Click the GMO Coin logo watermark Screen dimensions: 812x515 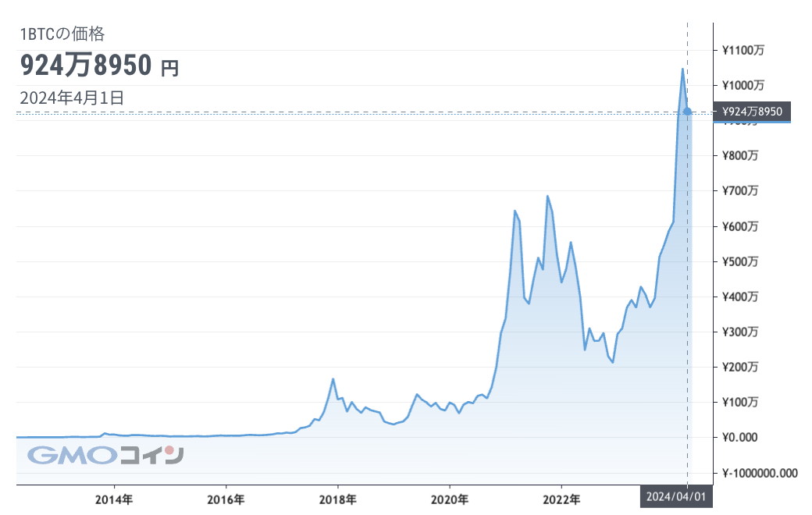point(105,455)
